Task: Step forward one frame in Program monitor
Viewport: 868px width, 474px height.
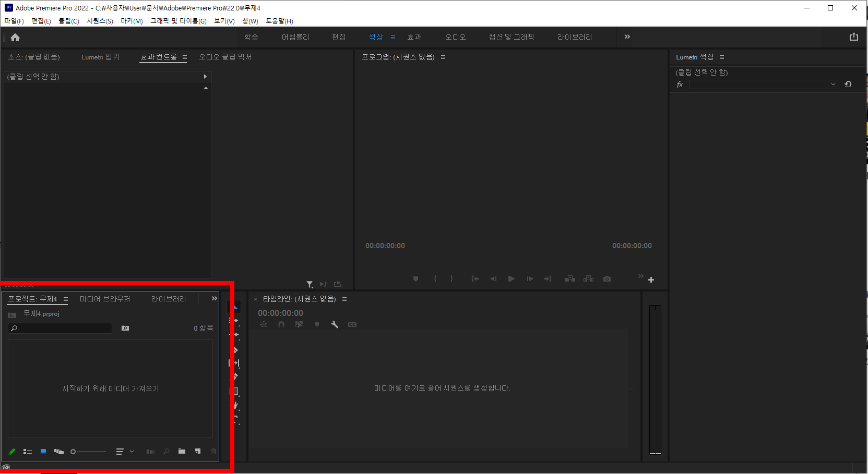Action: click(x=530, y=279)
